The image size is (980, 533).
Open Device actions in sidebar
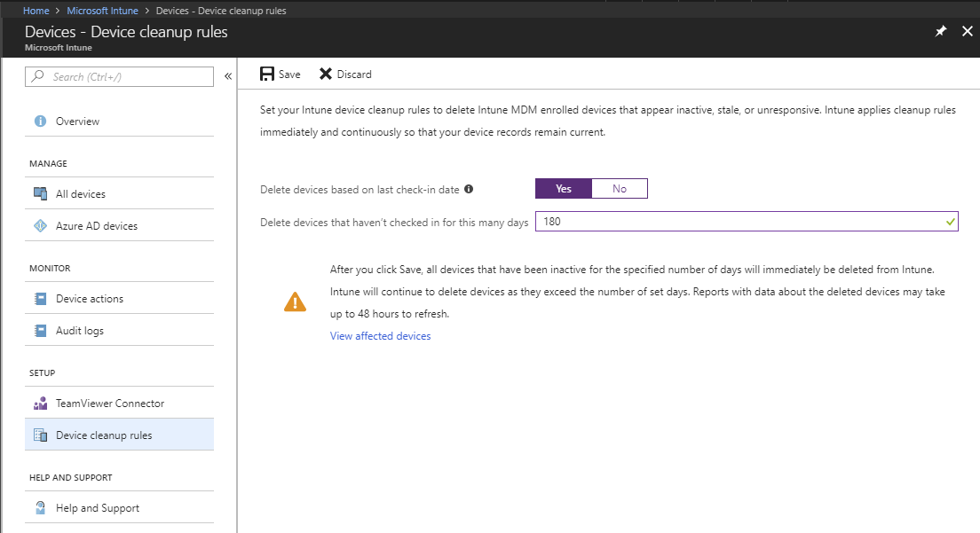click(89, 299)
